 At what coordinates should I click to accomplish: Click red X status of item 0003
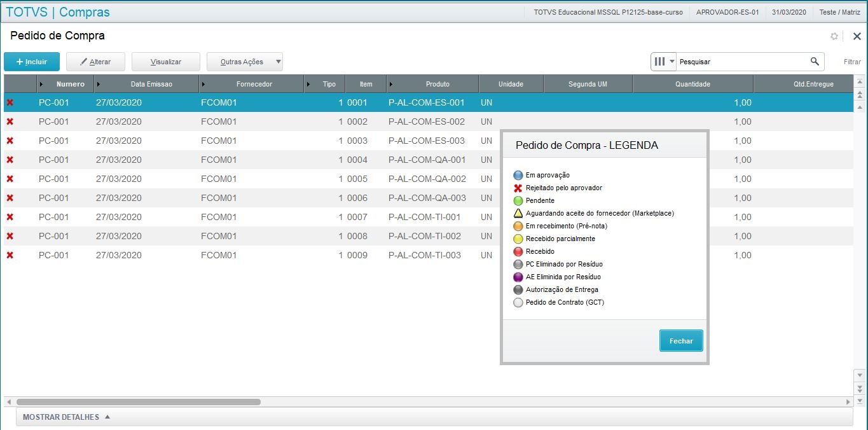[x=10, y=141]
